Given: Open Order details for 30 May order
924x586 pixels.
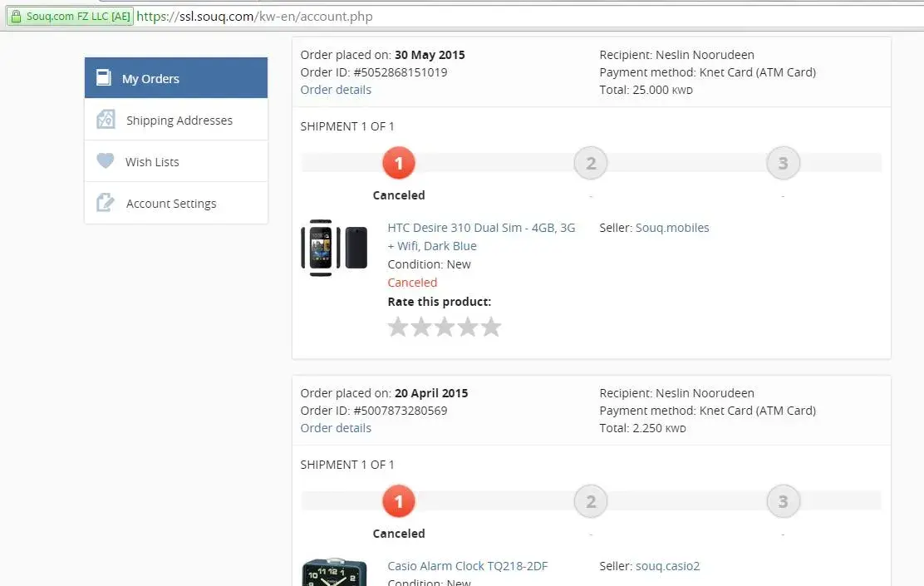Looking at the screenshot, I should (x=336, y=90).
